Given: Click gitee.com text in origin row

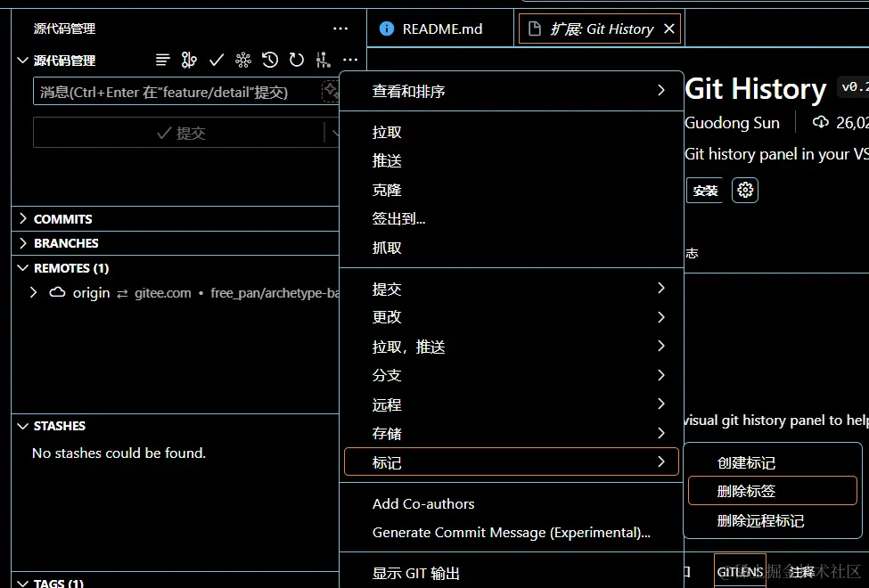Looking at the screenshot, I should pos(162,292).
